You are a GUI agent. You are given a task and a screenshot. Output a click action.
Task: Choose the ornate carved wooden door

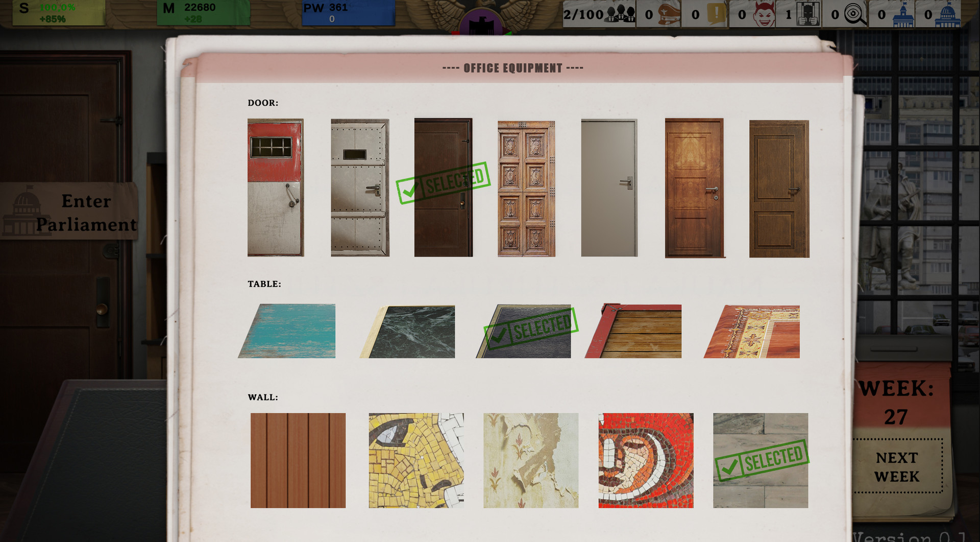point(526,188)
